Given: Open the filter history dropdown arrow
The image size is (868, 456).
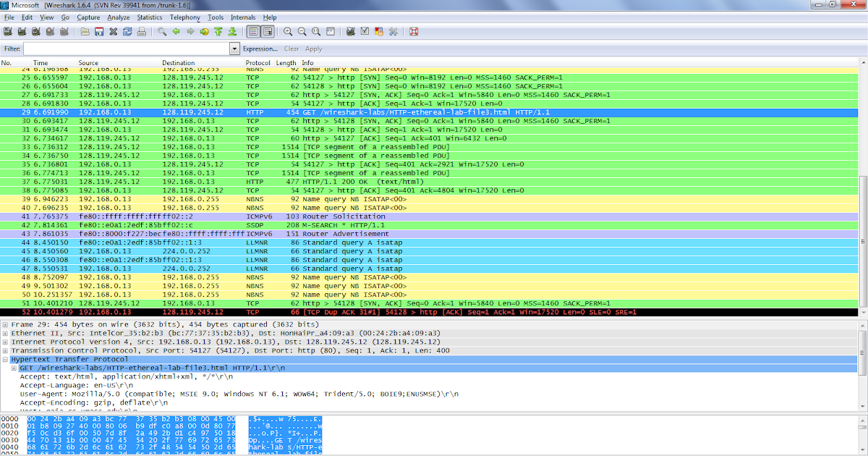Looking at the screenshot, I should point(234,48).
